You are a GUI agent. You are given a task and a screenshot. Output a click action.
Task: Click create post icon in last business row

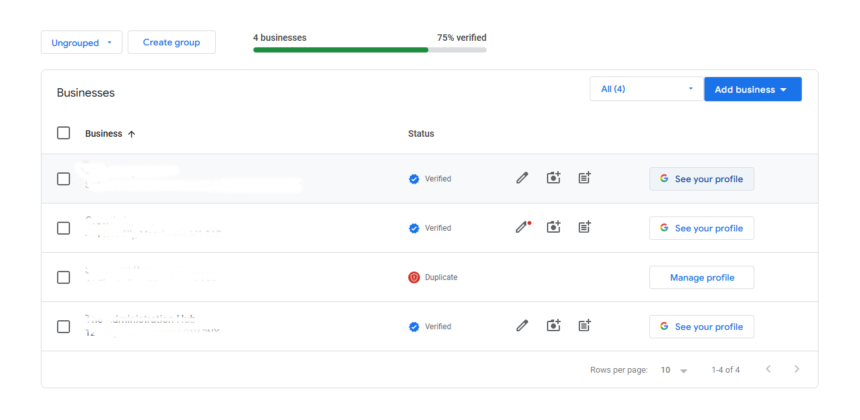pyautogui.click(x=585, y=326)
